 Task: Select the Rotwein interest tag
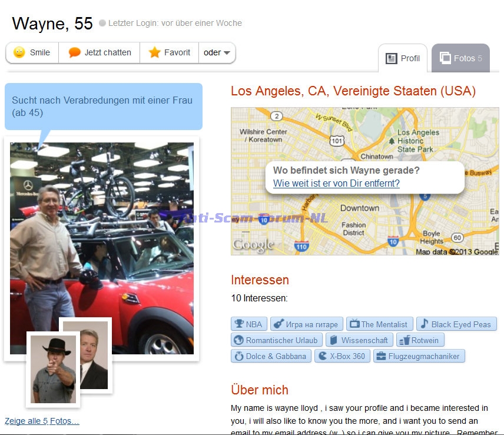420,340
